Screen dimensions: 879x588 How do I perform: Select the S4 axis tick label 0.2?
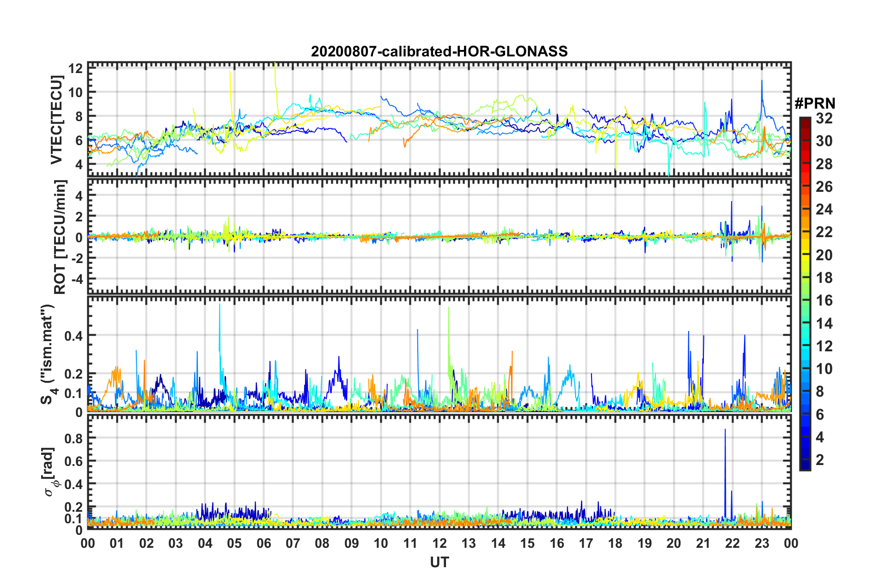click(74, 374)
